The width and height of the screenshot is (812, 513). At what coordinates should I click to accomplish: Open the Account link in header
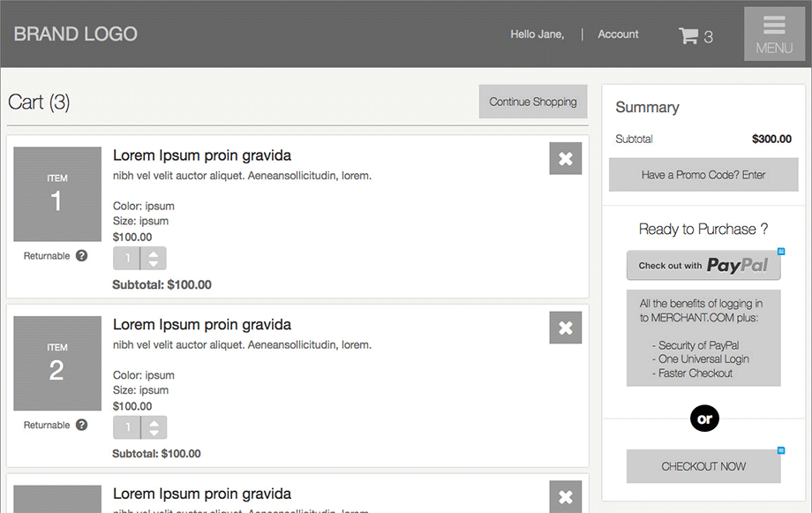pyautogui.click(x=618, y=34)
